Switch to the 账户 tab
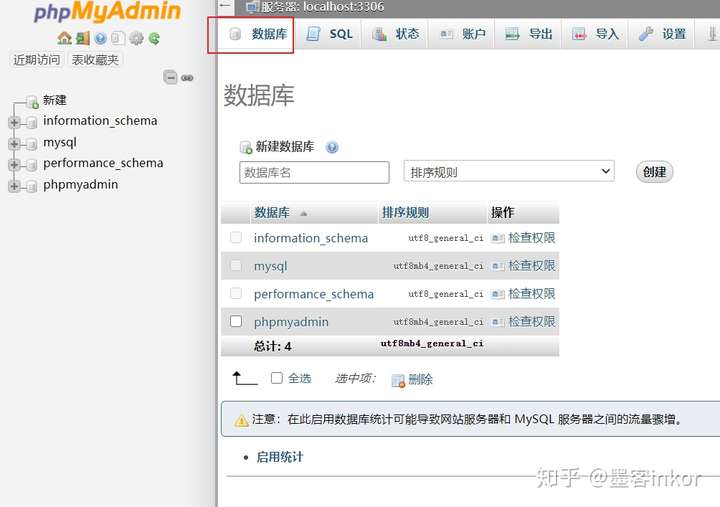Screen dimensions: 720x507 point(462,34)
